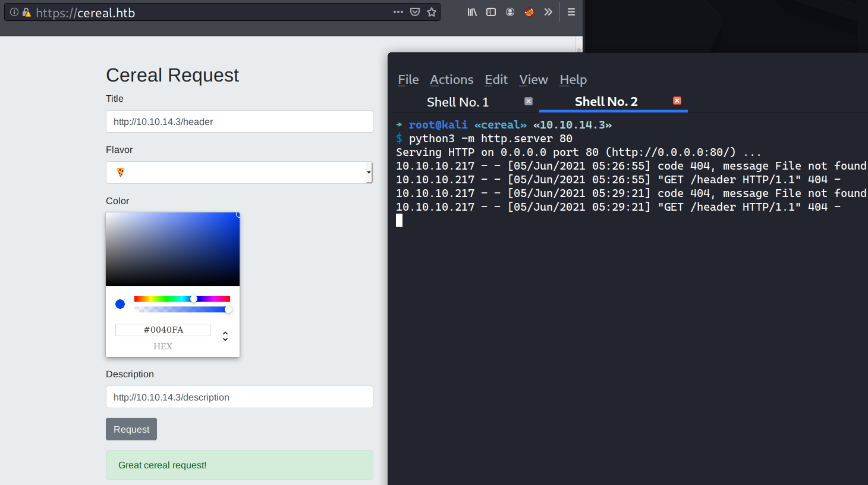Toggle color format with HEX stepper arrows
Image resolution: width=868 pixels, height=485 pixels.
[x=225, y=336]
